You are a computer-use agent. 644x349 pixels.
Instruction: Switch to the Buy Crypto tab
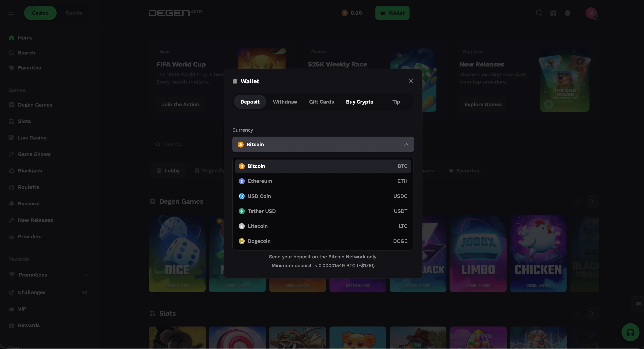click(x=359, y=102)
